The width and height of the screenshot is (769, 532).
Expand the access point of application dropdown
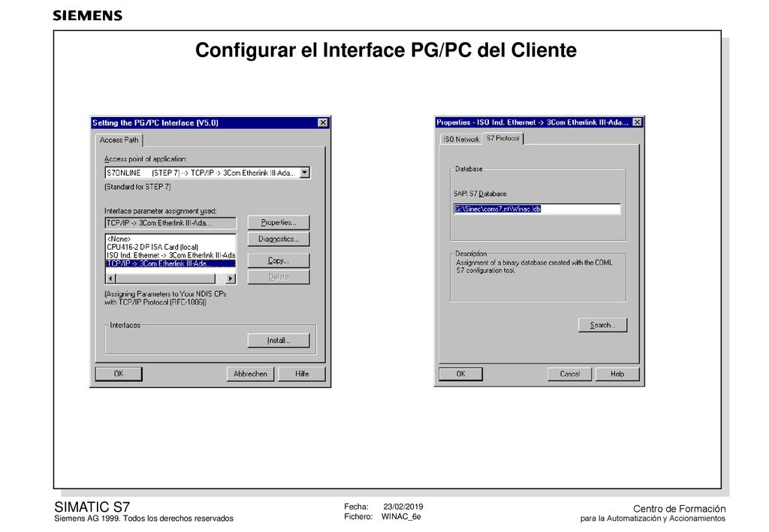click(x=305, y=173)
